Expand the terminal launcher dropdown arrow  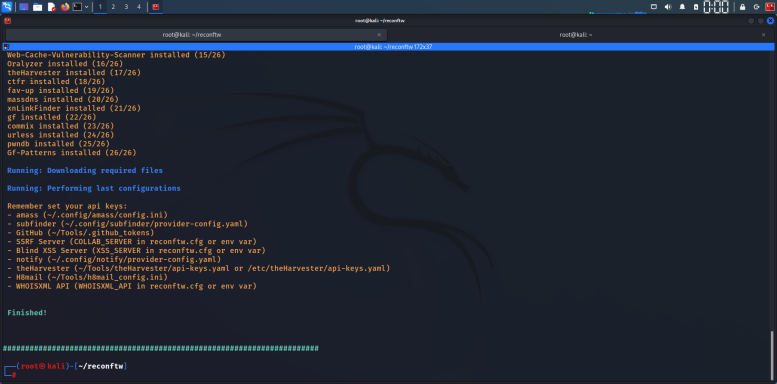point(87,7)
